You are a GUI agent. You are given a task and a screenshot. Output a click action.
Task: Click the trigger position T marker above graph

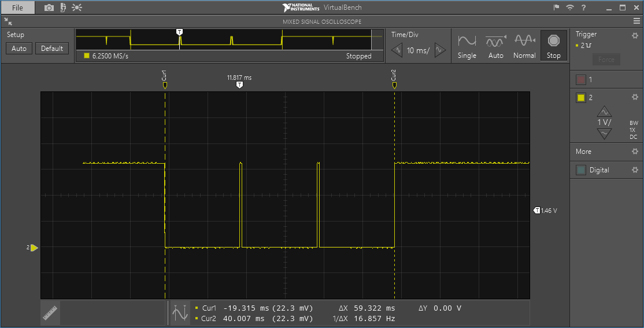(x=239, y=85)
